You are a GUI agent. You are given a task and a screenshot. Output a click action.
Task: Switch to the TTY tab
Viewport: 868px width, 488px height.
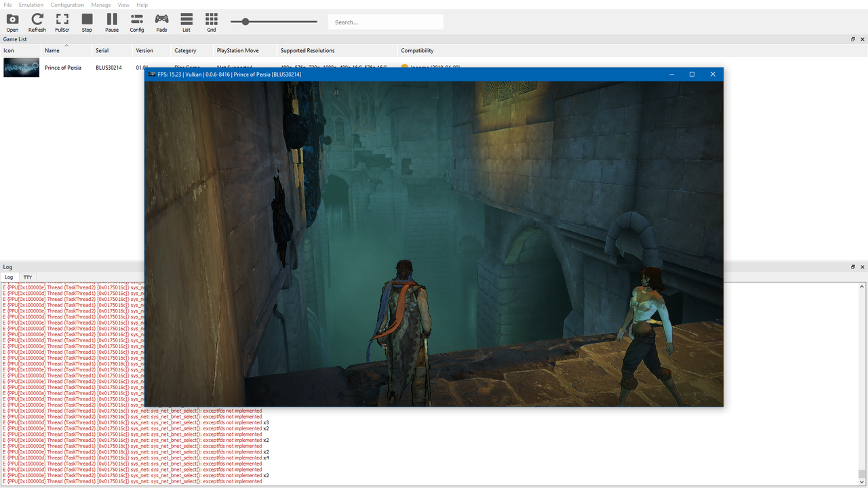click(28, 277)
